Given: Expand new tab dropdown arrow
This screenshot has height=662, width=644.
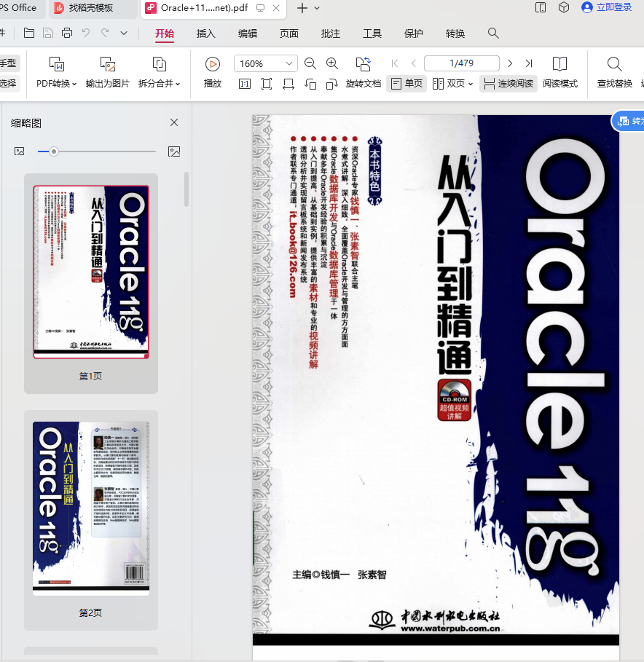Looking at the screenshot, I should [x=317, y=8].
